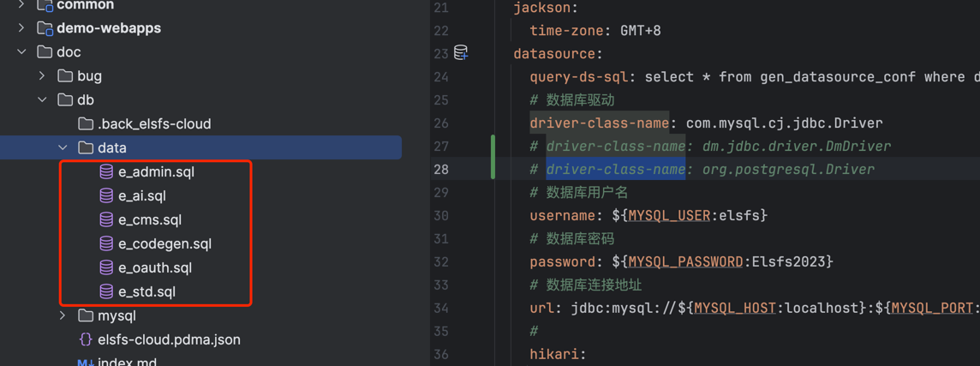Collapse the data folder chevron
The height and width of the screenshot is (366, 980).
pos(63,147)
